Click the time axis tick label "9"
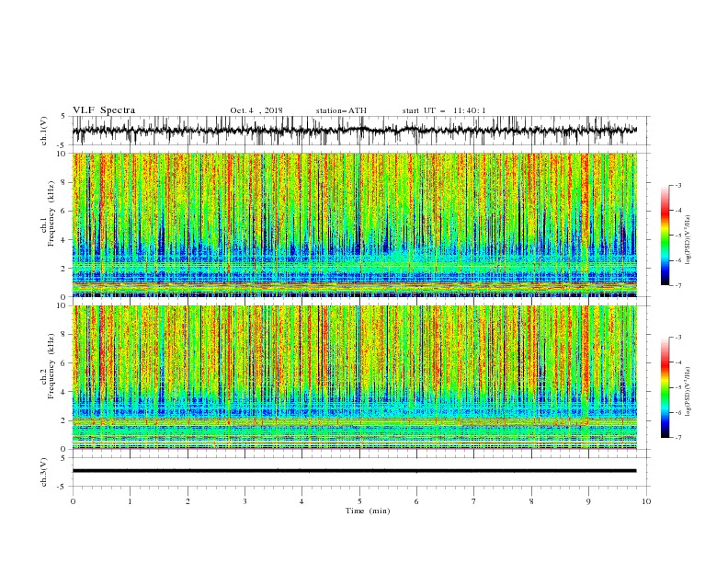The image size is (728, 563). click(588, 501)
